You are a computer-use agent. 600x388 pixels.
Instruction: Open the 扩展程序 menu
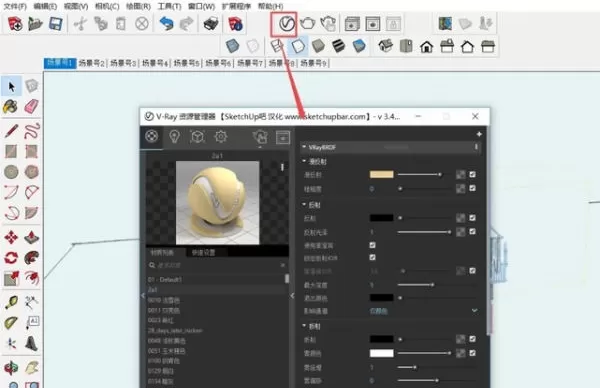tap(236, 7)
